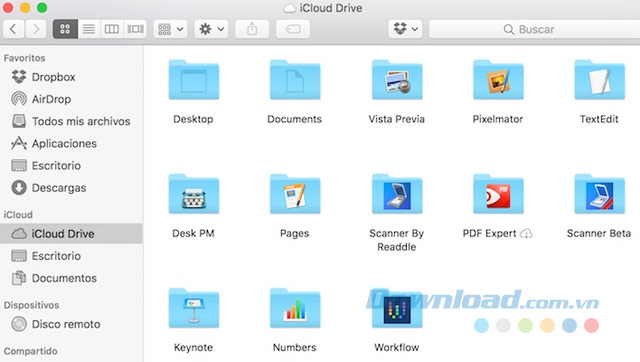
Task: Select AirDrop in the sidebar
Action: (71, 99)
